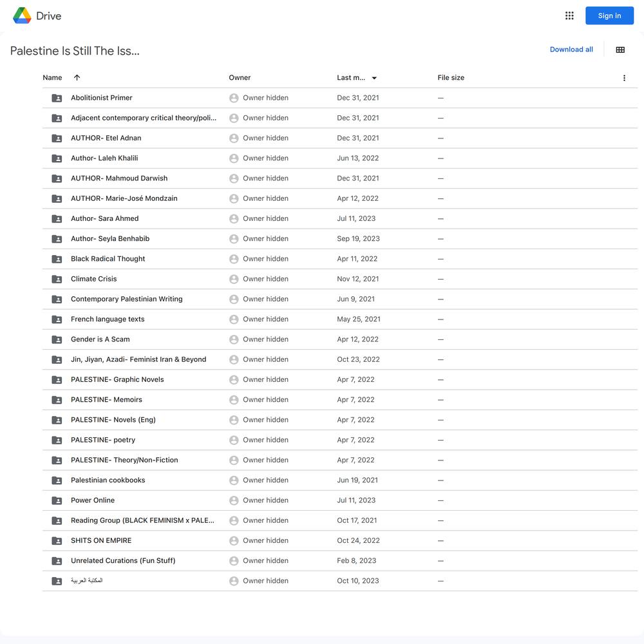
Task: Switch to grid layout view icon
Action: 620,50
